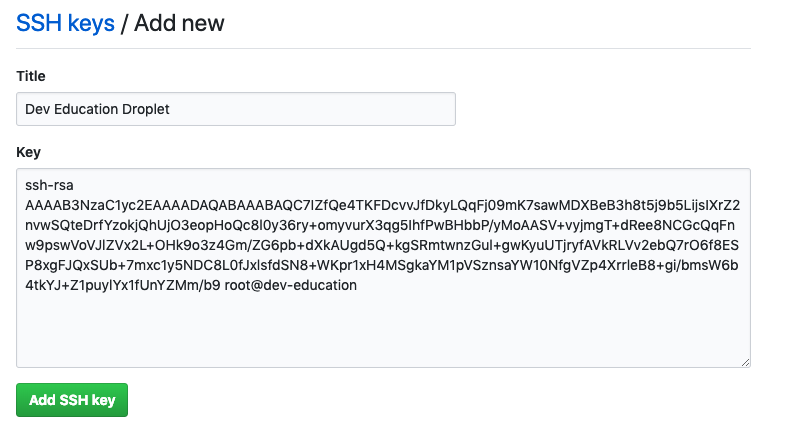Click the word "Droplet" in Title field
The width and height of the screenshot is (785, 446).
158,109
